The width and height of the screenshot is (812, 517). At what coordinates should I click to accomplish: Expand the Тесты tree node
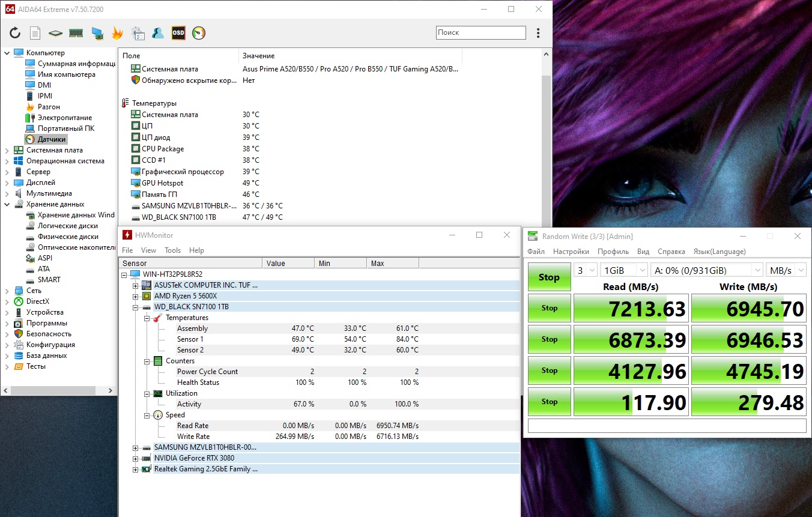coord(7,366)
